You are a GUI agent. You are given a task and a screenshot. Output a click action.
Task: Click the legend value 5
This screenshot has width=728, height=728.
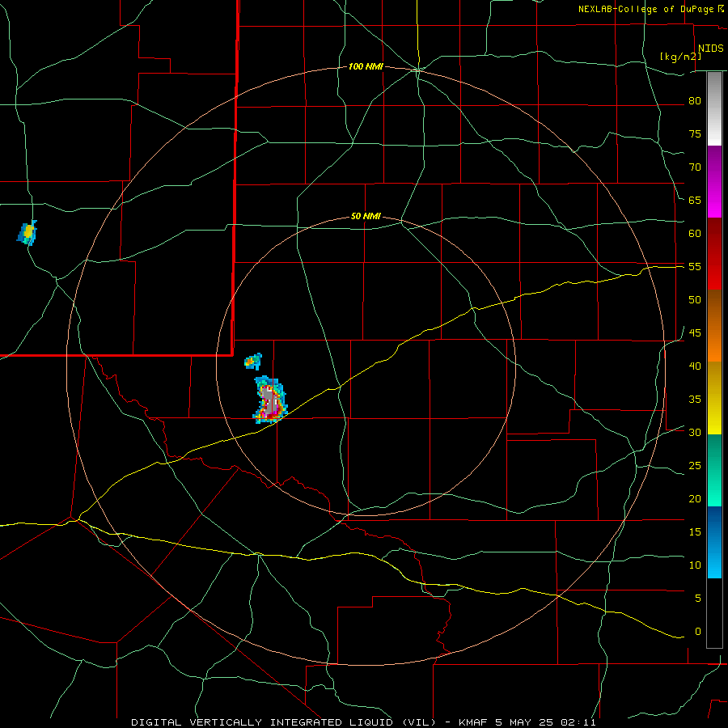tap(698, 598)
